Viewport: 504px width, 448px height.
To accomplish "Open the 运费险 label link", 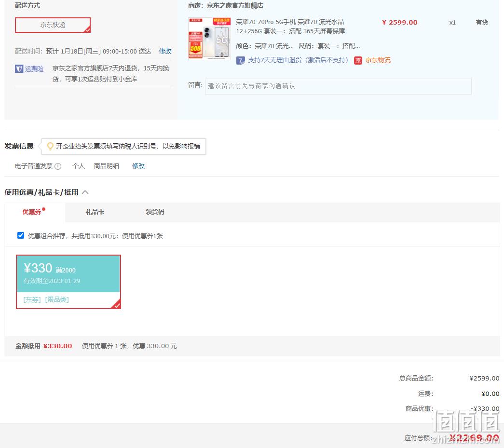I will (34, 69).
